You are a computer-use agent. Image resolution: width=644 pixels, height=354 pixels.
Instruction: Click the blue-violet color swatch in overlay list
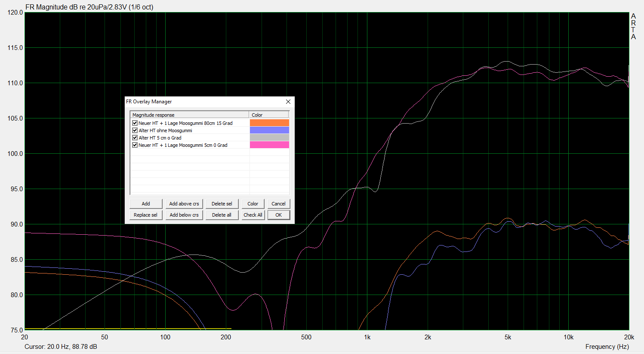(269, 130)
